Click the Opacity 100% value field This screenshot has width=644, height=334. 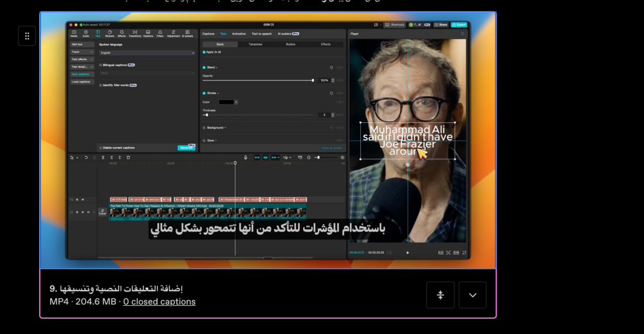[x=324, y=81]
